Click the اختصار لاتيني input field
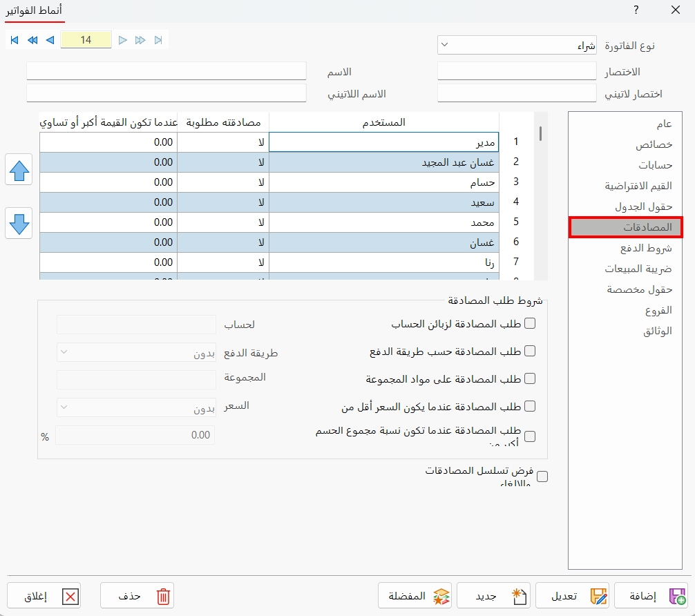This screenshot has width=695, height=616. coord(517,93)
